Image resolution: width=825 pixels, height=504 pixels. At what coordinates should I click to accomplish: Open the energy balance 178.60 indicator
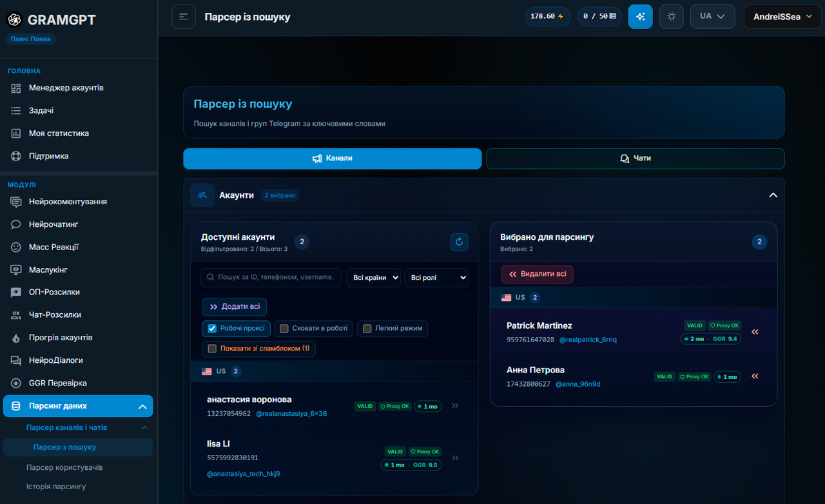547,17
